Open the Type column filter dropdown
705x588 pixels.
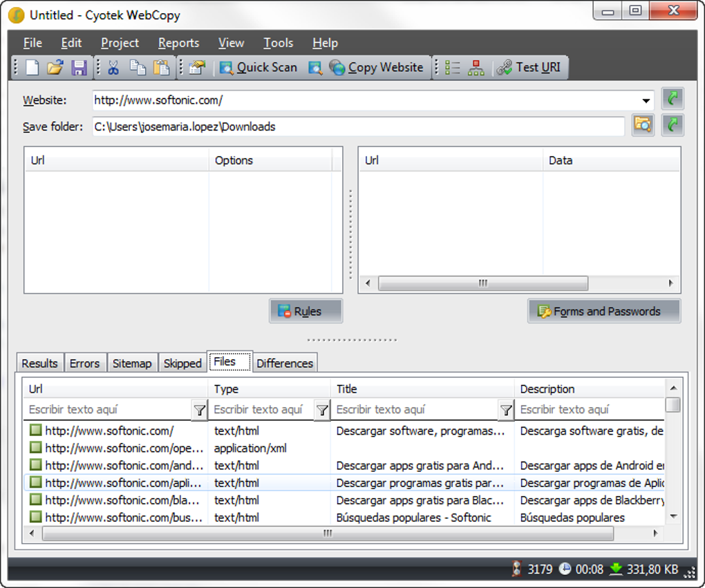[322, 410]
